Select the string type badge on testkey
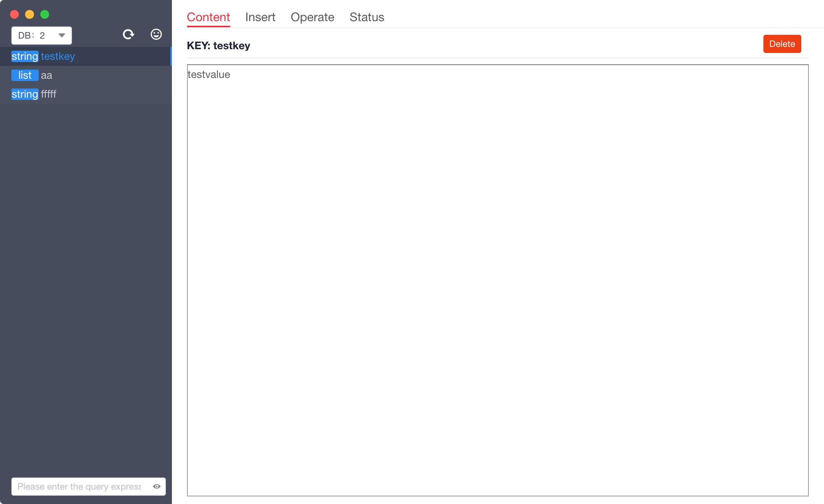Image resolution: width=824 pixels, height=504 pixels. click(x=25, y=56)
